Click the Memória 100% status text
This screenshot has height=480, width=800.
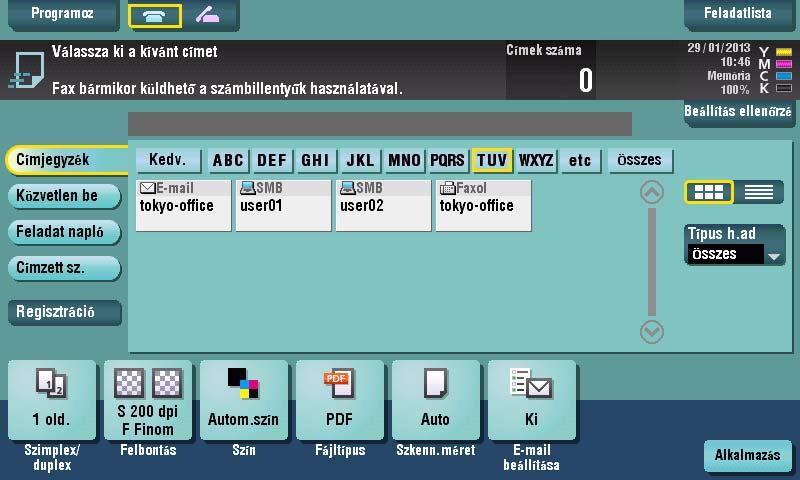coord(729,83)
